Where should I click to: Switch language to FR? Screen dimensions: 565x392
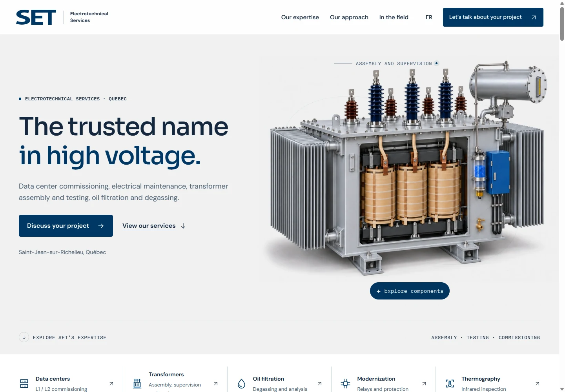pos(429,17)
